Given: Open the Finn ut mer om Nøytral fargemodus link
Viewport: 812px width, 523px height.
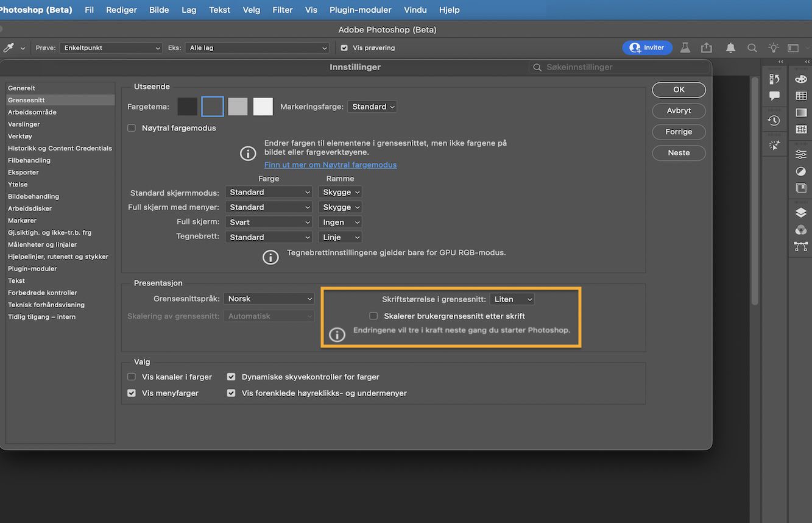Looking at the screenshot, I should [x=330, y=164].
